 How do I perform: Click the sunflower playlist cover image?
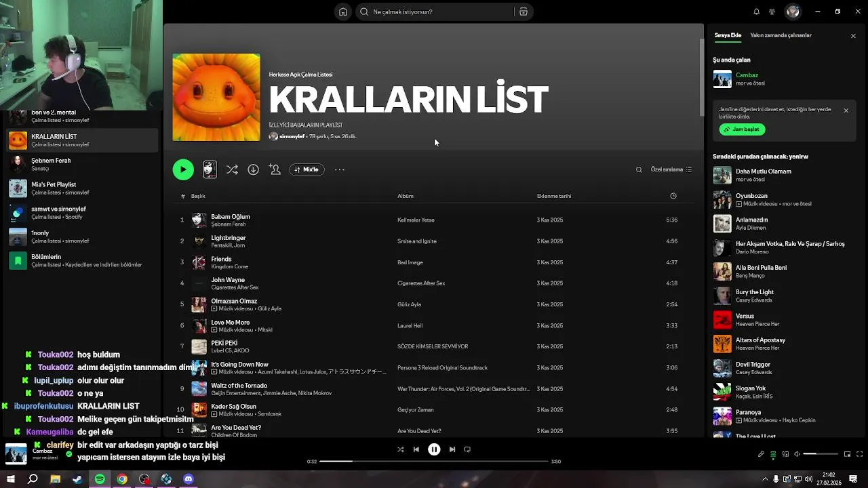click(x=216, y=98)
